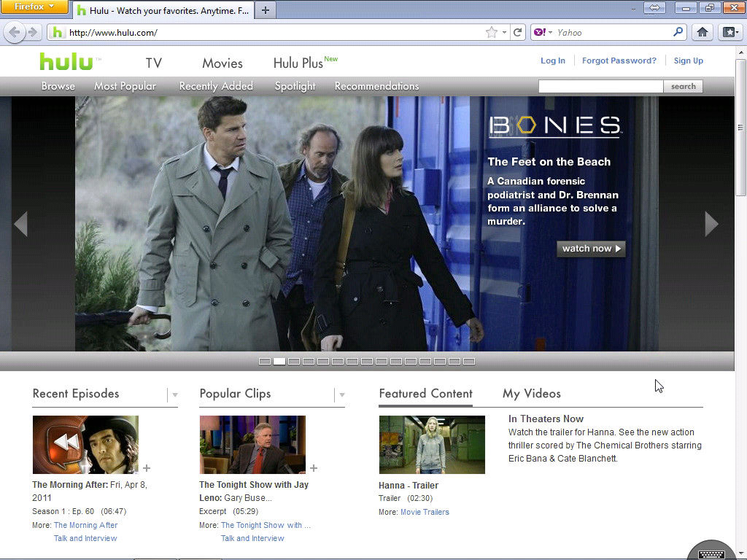Click the page vertical scrollbar thumb
Image resolution: width=747 pixels, height=560 pixels.
pyautogui.click(x=741, y=126)
